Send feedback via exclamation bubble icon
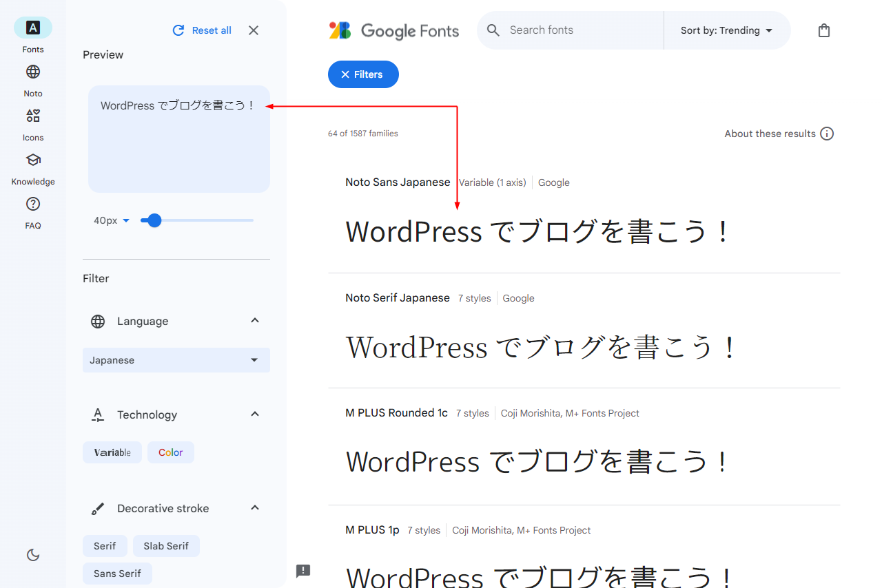The width and height of the screenshot is (882, 588). click(303, 571)
